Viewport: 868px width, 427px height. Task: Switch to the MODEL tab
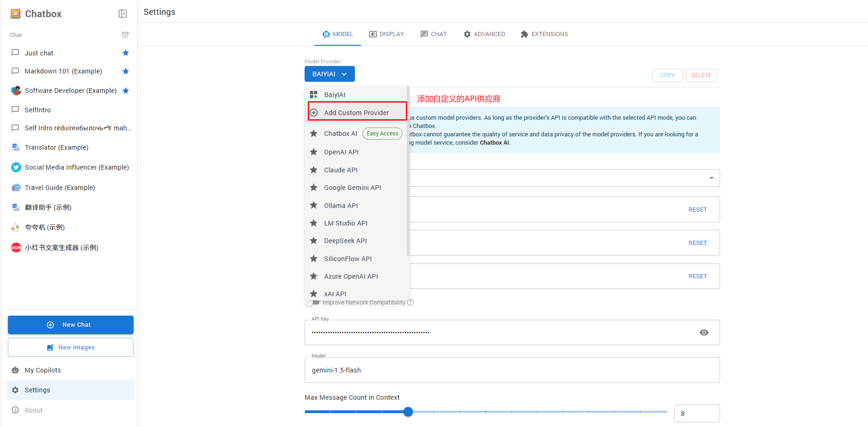tap(338, 34)
